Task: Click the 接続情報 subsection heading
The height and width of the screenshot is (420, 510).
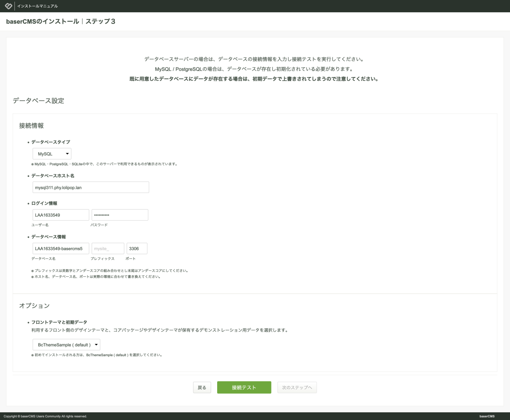Action: 31,126
